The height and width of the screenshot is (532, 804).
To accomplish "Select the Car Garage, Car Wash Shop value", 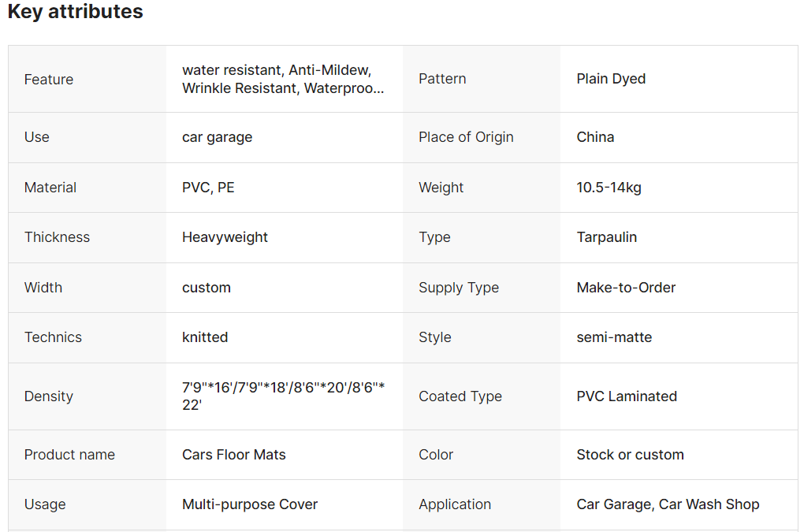I will click(x=668, y=504).
